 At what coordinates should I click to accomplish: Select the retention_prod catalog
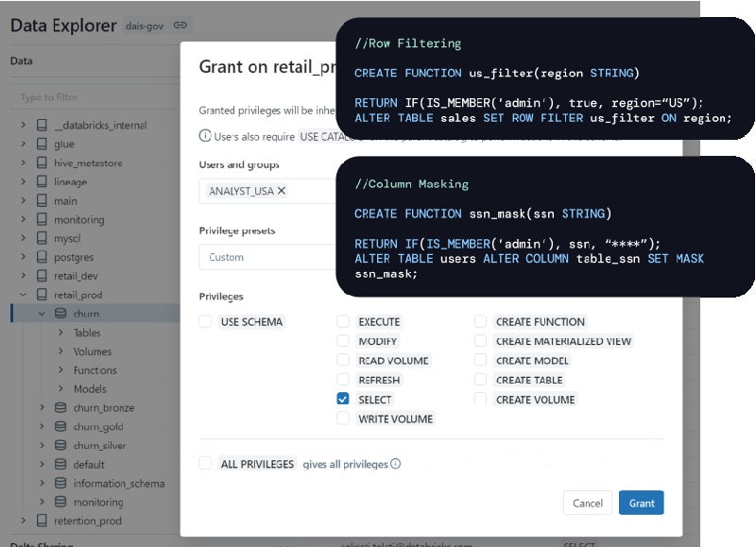(x=88, y=521)
